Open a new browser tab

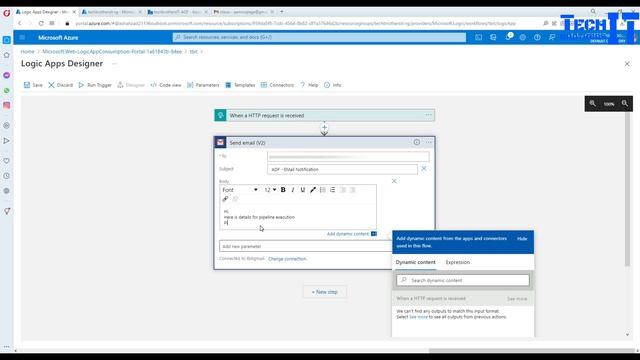click(x=282, y=12)
